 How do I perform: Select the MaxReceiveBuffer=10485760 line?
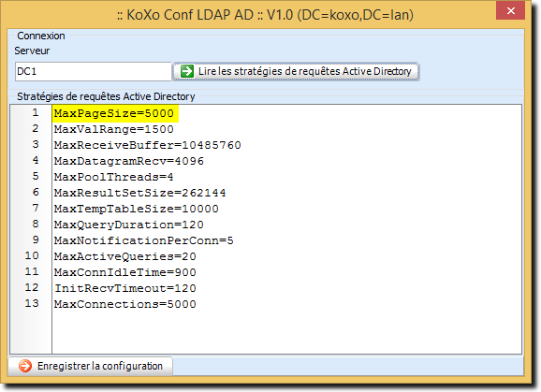tap(148, 145)
